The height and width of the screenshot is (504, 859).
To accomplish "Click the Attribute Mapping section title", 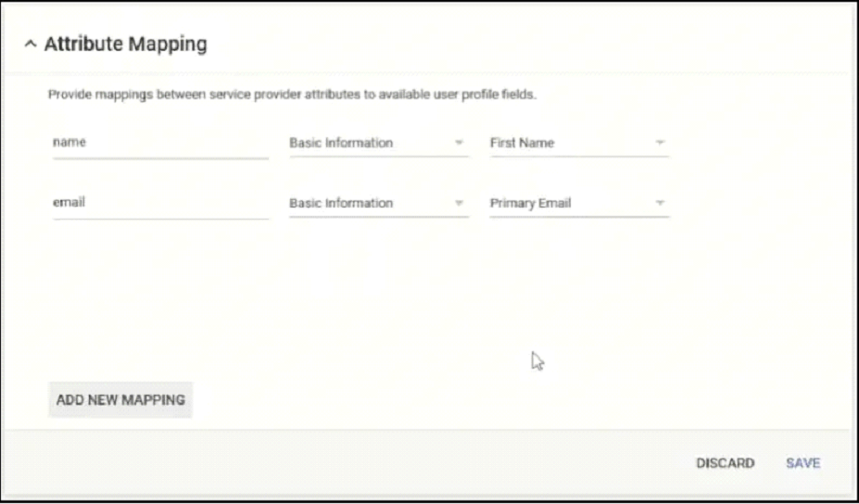I will pos(125,44).
